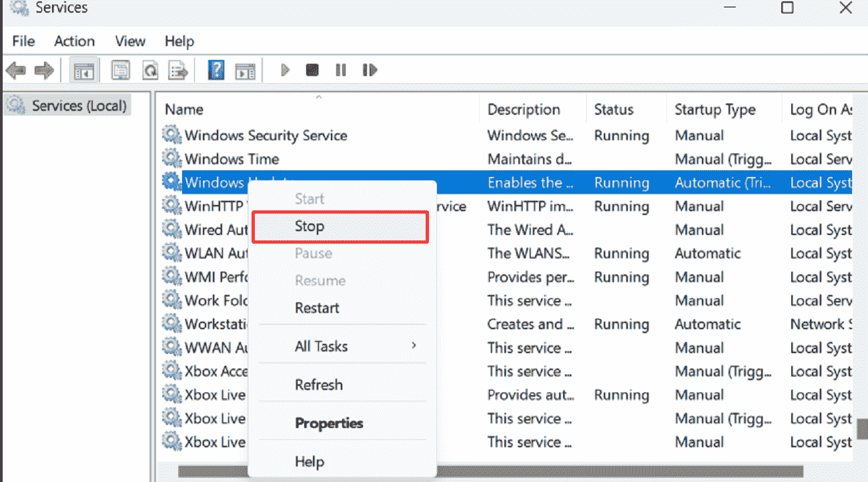Viewport: 868px width, 482px height.
Task: Click 'The WLANS...' description cell
Action: pos(528,253)
